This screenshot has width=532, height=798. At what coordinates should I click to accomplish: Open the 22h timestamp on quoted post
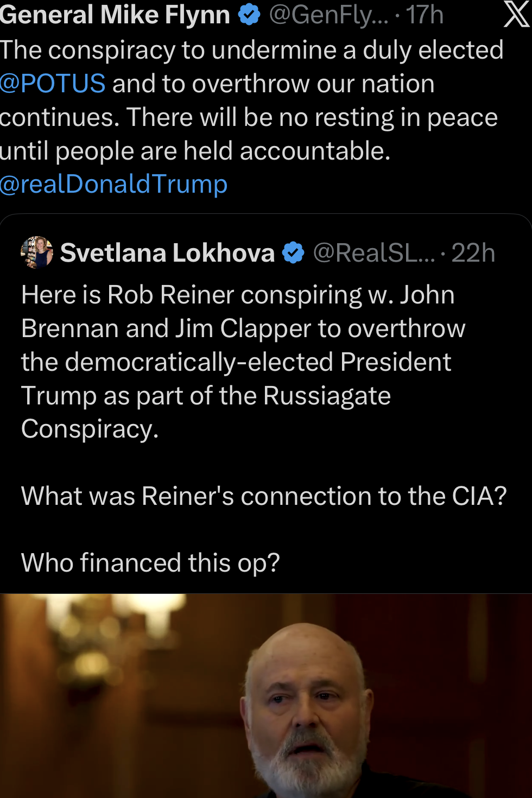pyautogui.click(x=473, y=253)
